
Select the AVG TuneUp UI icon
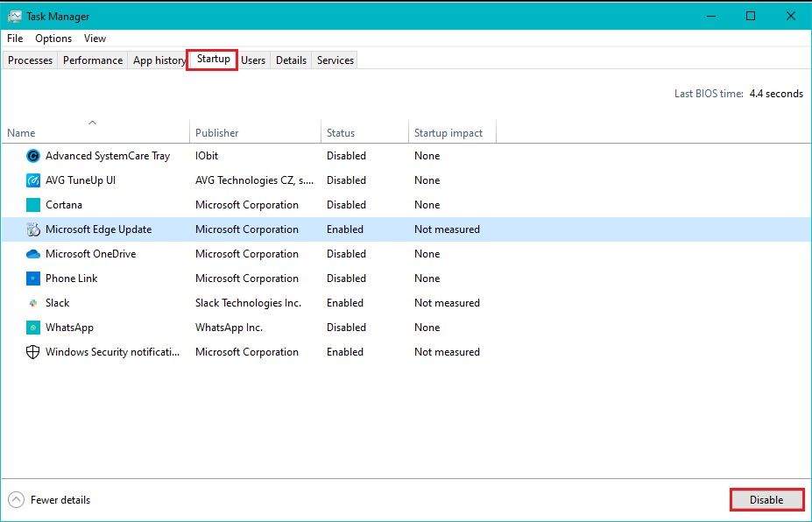point(32,180)
